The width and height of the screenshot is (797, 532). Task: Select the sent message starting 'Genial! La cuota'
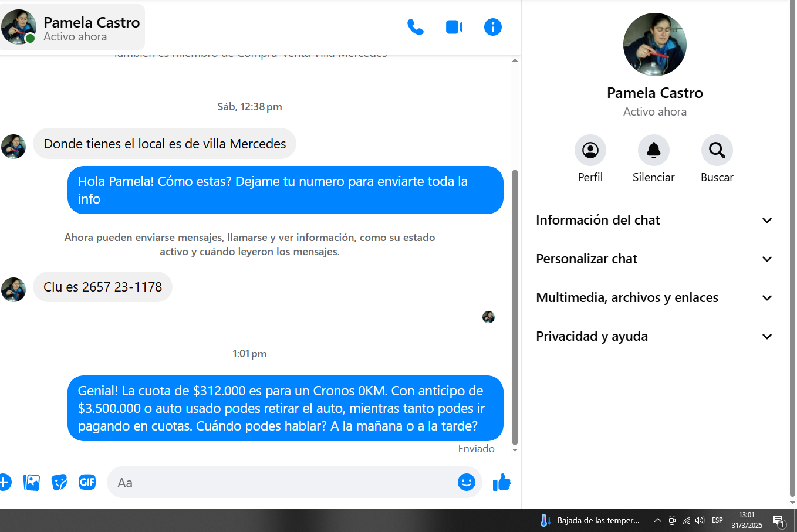click(x=285, y=408)
